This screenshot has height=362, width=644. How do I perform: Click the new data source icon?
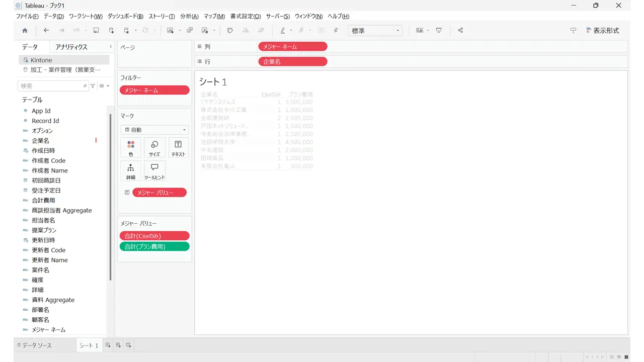click(111, 30)
